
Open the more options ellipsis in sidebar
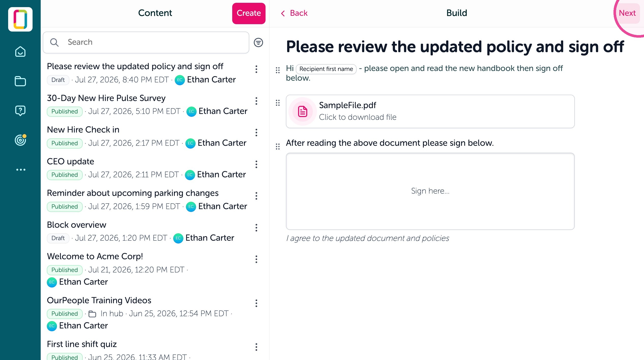(21, 170)
